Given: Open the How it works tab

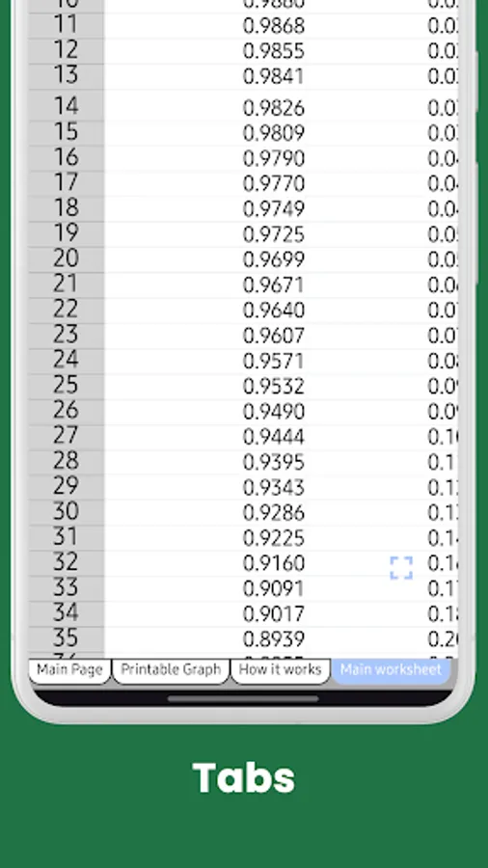Looking at the screenshot, I should [280, 670].
